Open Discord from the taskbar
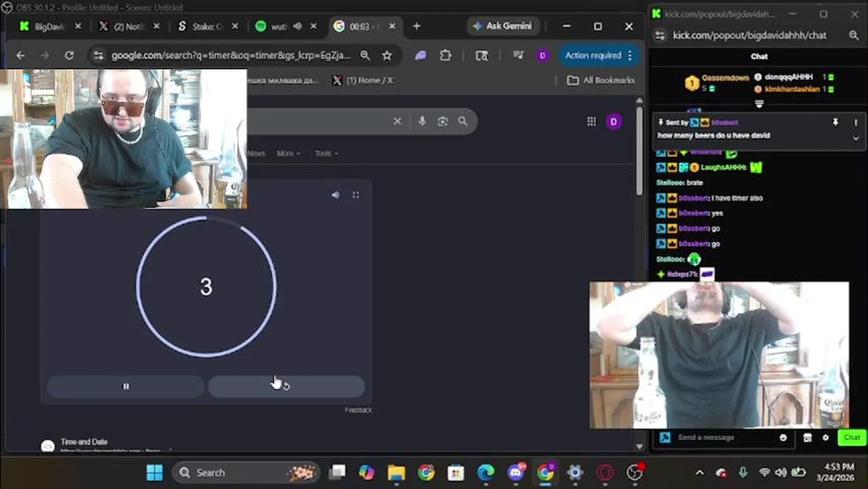The image size is (868, 489). point(516,473)
